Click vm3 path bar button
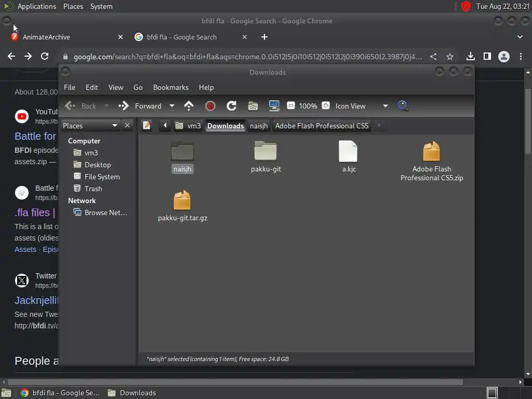The height and width of the screenshot is (399, 532). tap(189, 126)
